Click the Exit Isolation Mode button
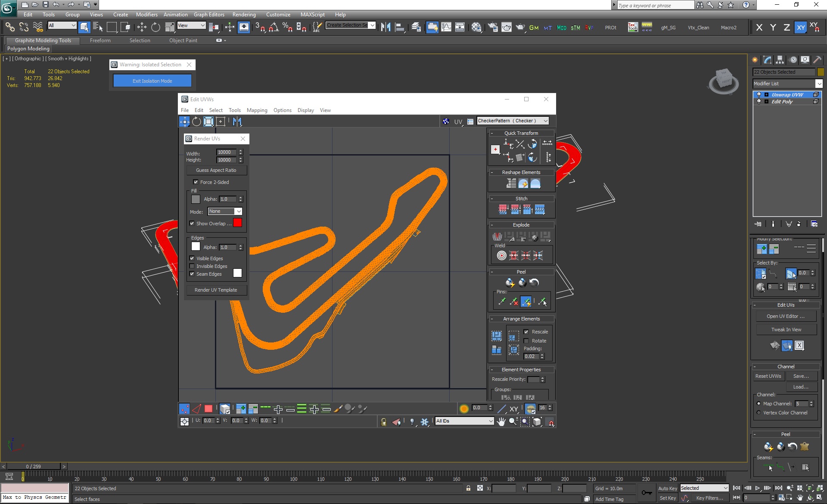Screen dimensions: 827x504 click(x=152, y=81)
